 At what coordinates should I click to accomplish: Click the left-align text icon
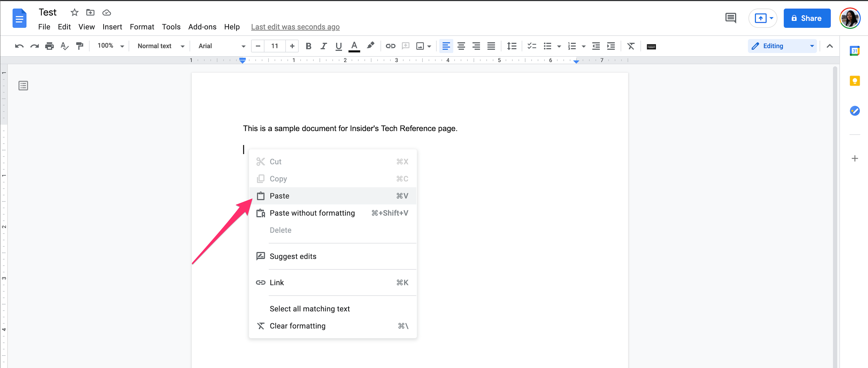click(x=446, y=45)
